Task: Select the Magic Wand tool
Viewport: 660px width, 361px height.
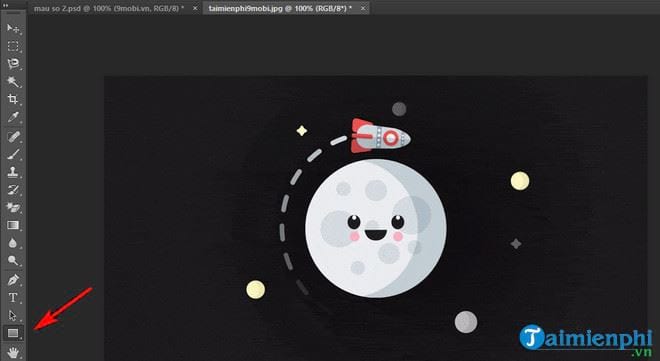Action: tap(13, 81)
